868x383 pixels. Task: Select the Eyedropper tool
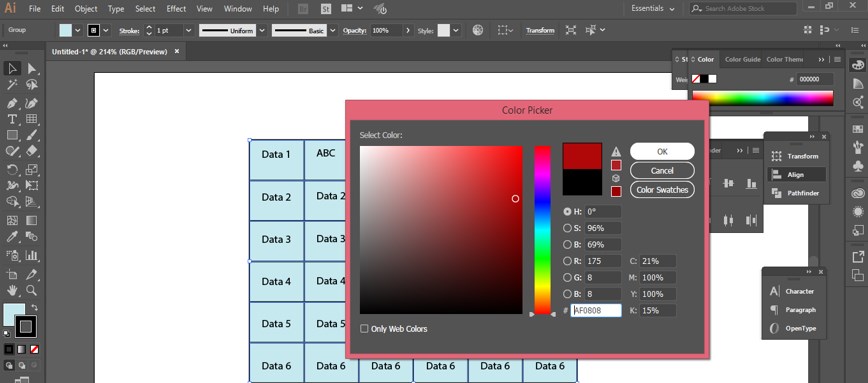pyautogui.click(x=12, y=236)
